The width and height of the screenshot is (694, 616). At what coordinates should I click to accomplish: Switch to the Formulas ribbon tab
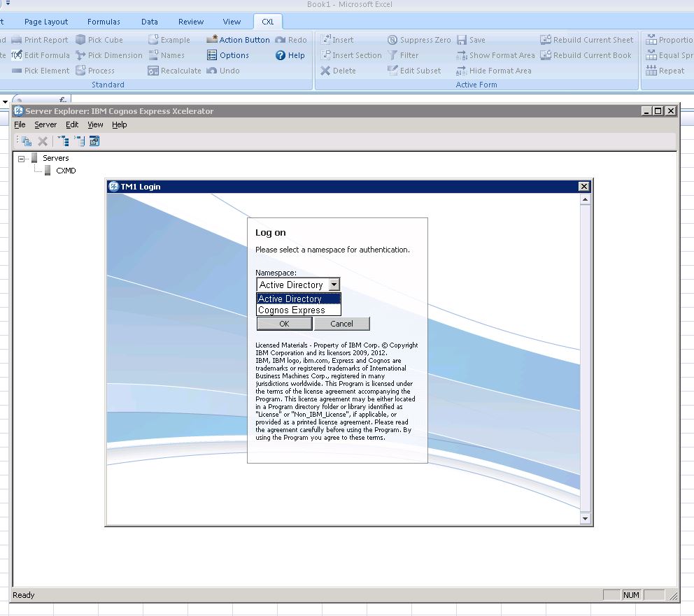click(104, 22)
